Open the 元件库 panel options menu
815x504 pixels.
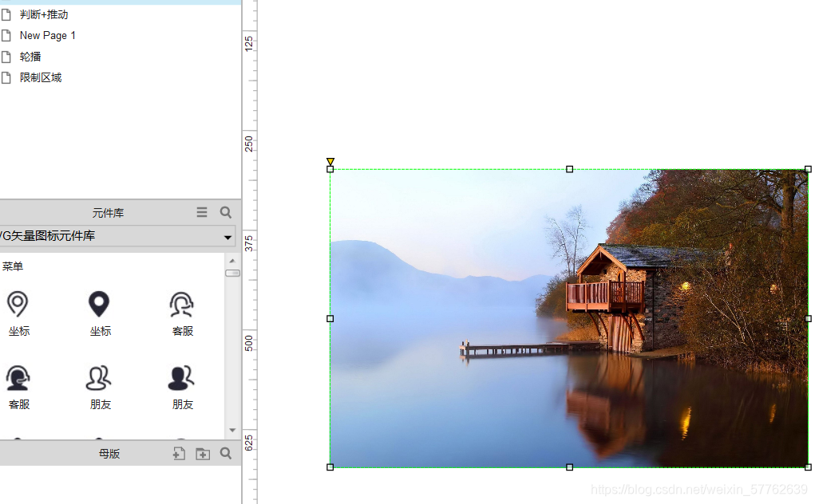202,212
